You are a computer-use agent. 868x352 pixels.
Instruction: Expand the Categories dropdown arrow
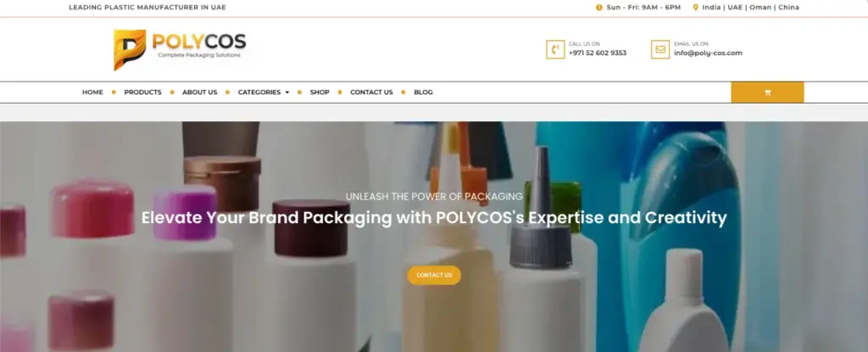287,92
